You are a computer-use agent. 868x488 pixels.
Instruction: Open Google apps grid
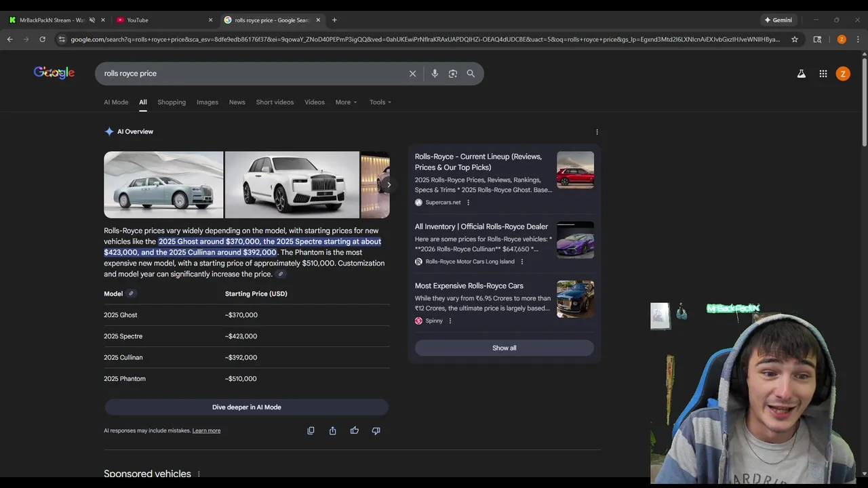(823, 74)
